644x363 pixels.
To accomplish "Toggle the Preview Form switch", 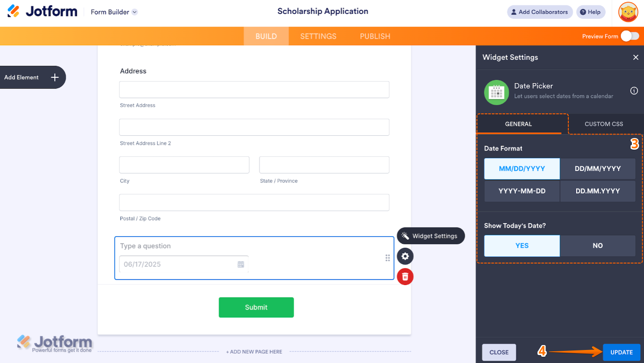I will [630, 36].
